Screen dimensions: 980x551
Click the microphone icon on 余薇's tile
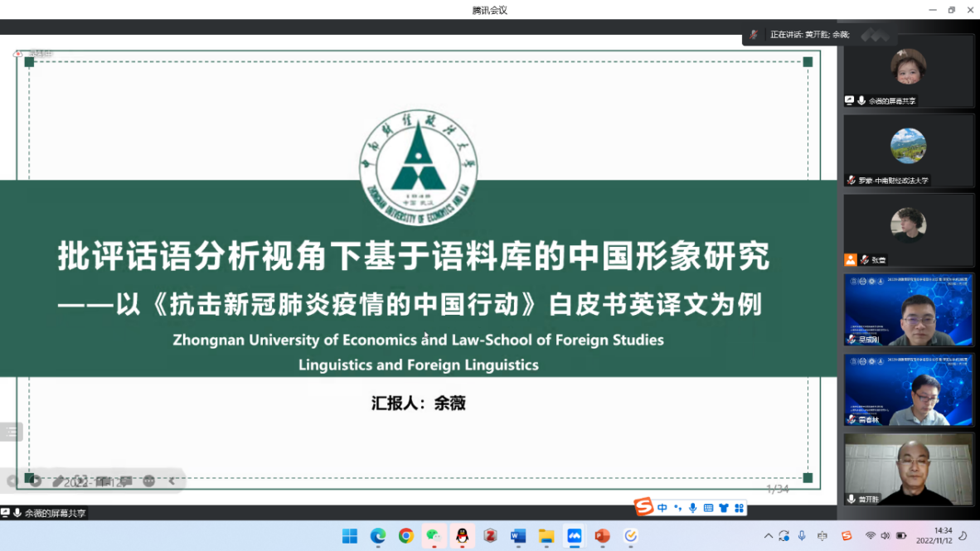(x=861, y=100)
